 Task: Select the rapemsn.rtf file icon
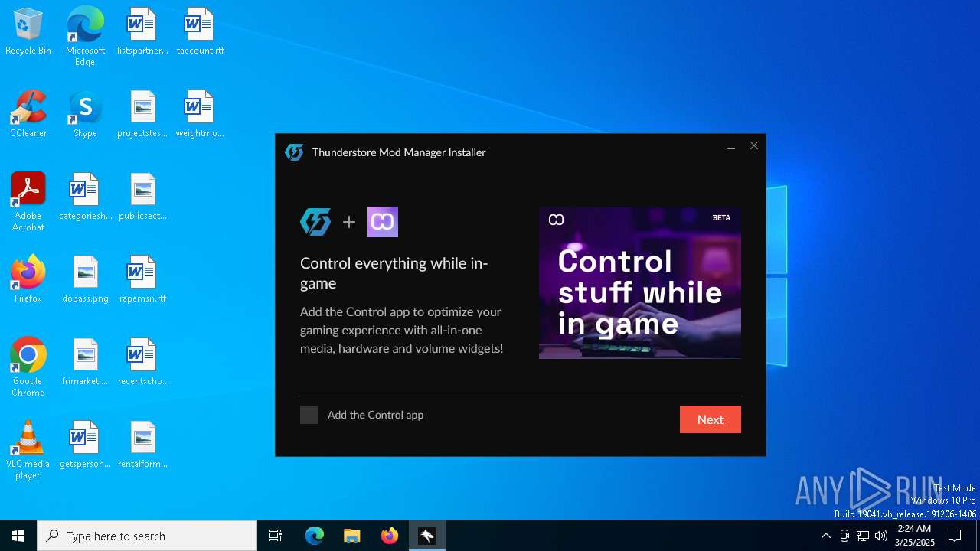tap(142, 280)
